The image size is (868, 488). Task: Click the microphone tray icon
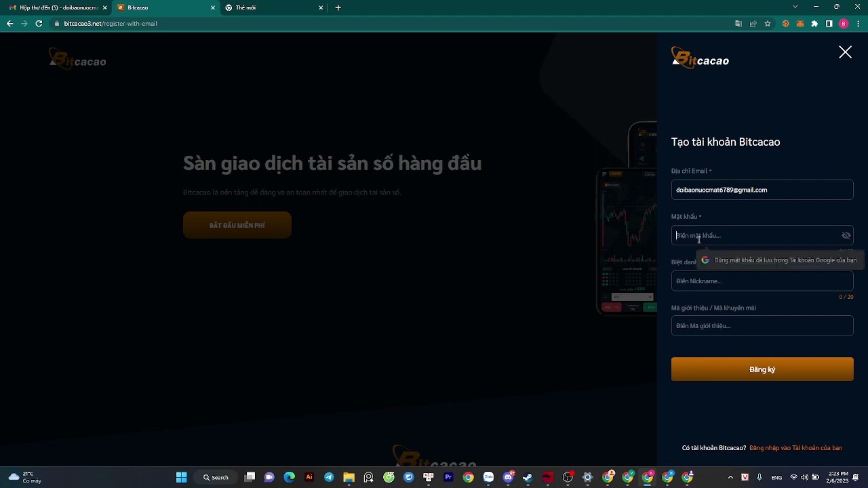point(759,477)
